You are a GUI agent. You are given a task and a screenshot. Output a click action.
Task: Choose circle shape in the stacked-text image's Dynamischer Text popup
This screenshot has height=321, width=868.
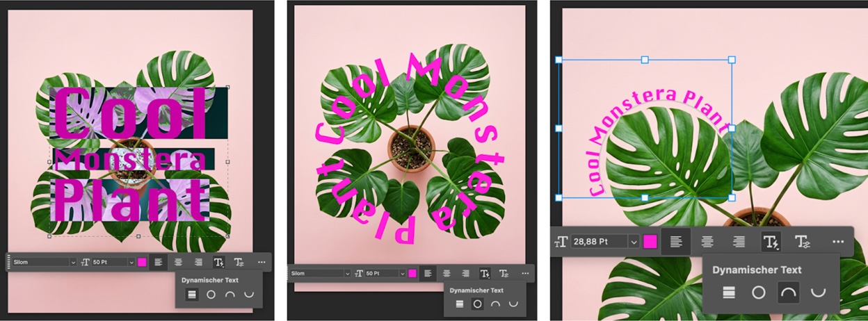tap(211, 295)
